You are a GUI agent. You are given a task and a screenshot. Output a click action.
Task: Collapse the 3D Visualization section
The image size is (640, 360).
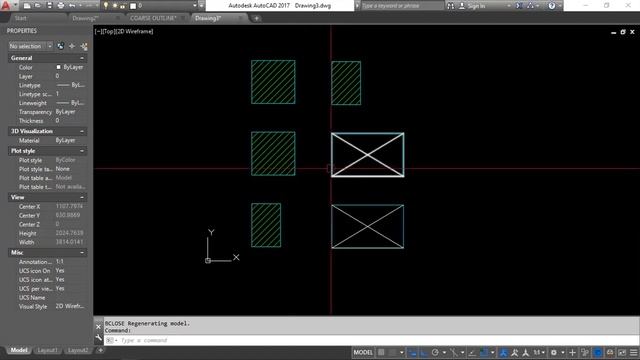[x=82, y=131]
